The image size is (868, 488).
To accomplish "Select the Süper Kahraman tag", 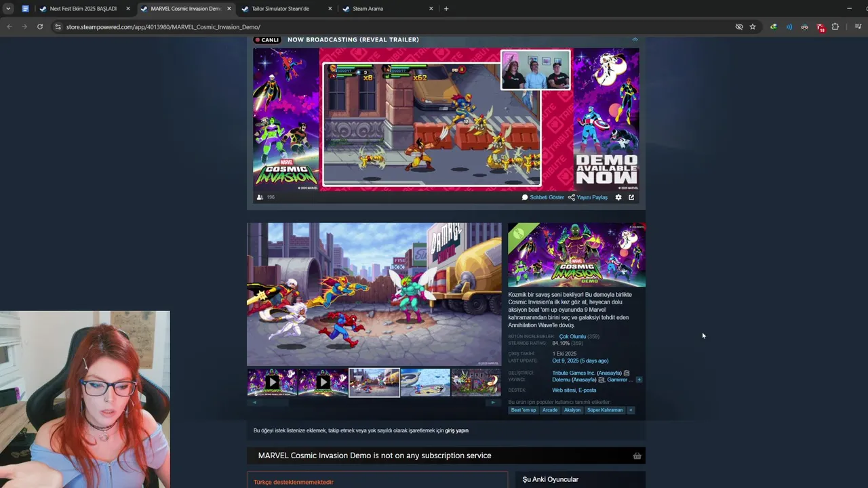I will pos(605,410).
